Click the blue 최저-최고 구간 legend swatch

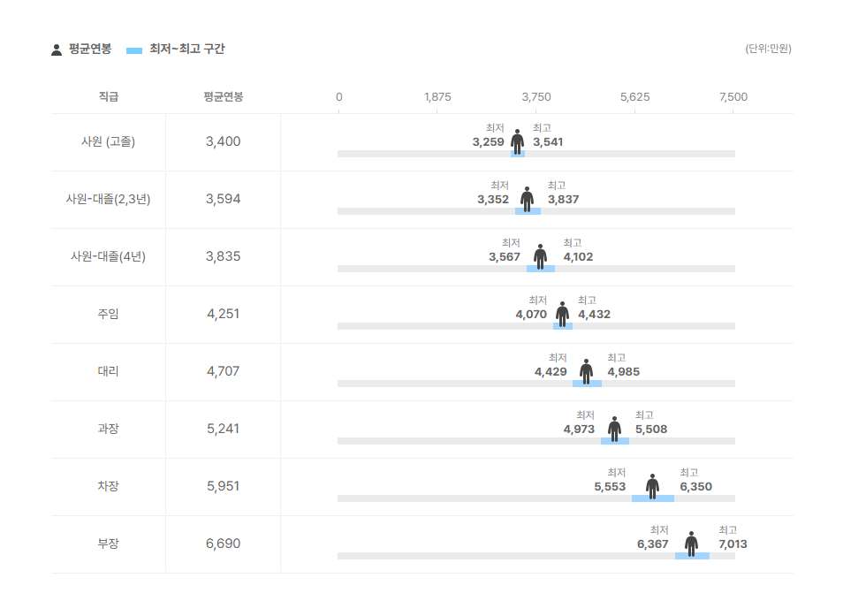point(134,50)
